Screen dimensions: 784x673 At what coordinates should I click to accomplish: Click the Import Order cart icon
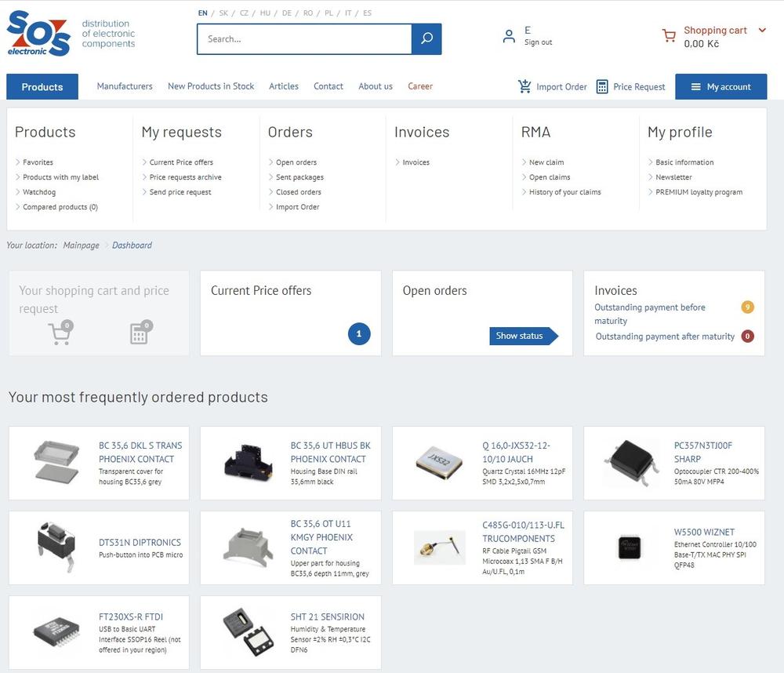524,86
